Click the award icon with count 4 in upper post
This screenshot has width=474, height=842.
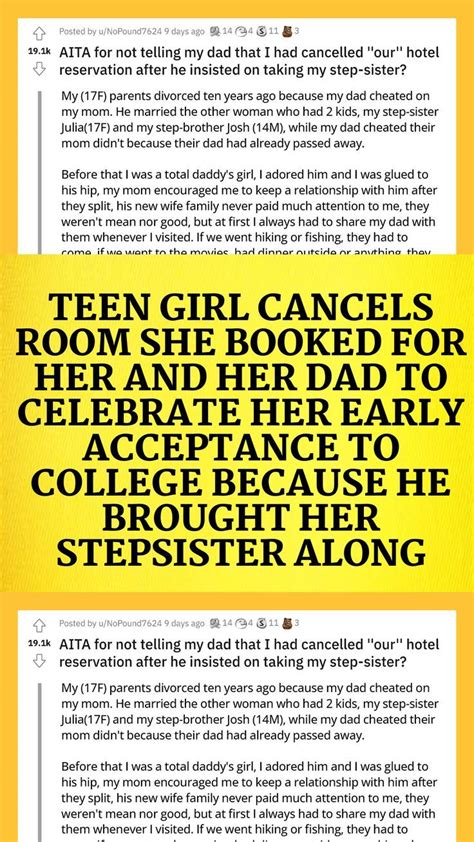click(x=239, y=31)
